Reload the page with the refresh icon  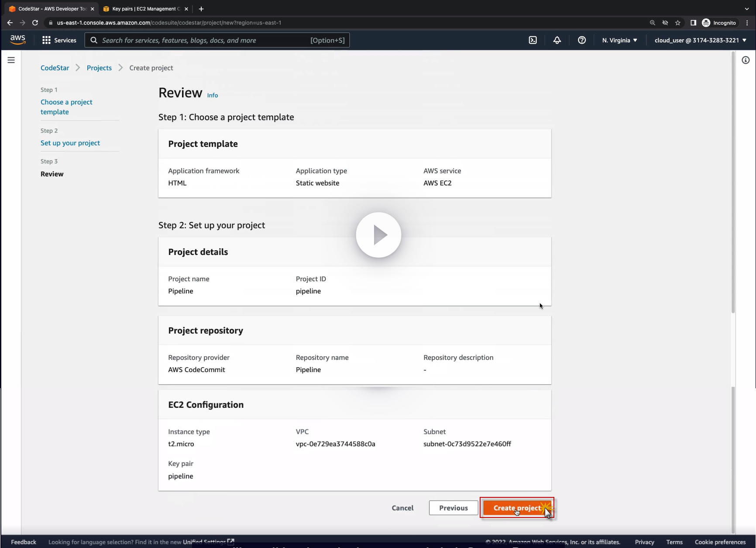click(x=35, y=23)
